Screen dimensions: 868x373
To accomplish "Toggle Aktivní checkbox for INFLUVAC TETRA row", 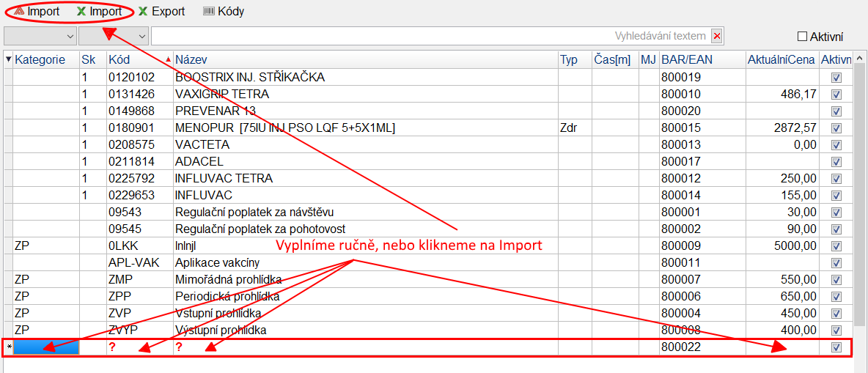I will (x=836, y=178).
